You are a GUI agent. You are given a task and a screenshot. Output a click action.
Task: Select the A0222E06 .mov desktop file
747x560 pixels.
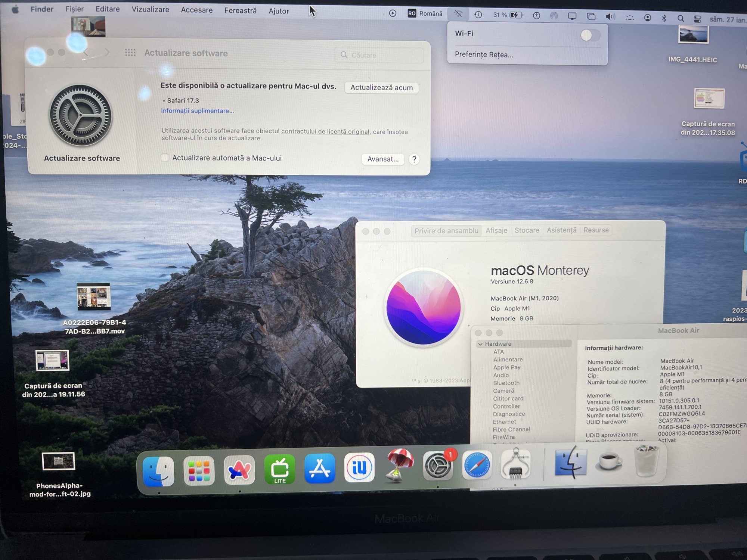click(94, 309)
